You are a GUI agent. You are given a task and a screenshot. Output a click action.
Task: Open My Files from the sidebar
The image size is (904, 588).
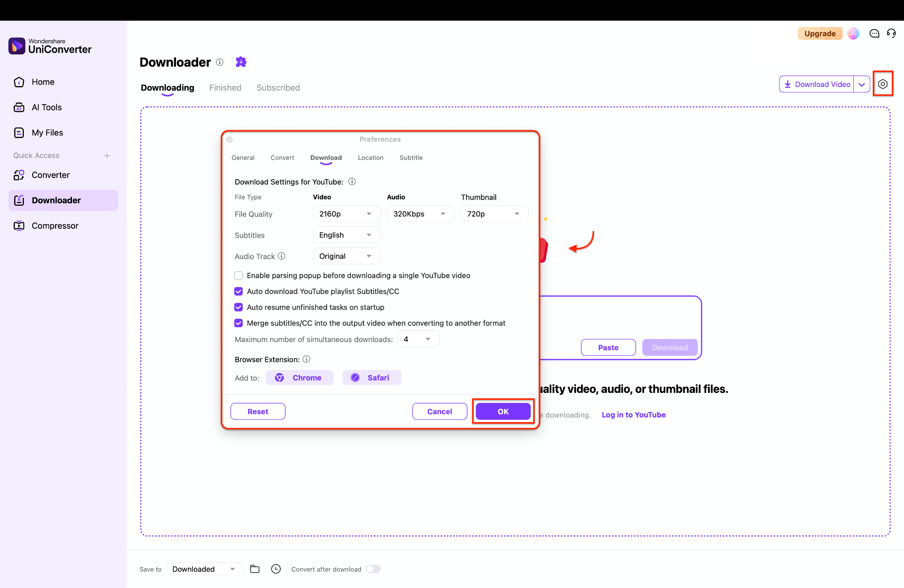pyautogui.click(x=47, y=132)
